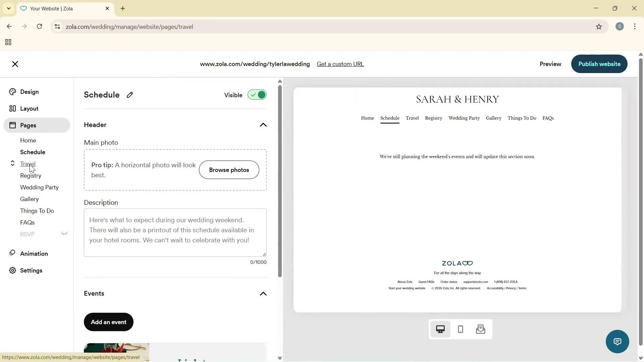
Task: Click the Browse photos button
Action: point(229,170)
